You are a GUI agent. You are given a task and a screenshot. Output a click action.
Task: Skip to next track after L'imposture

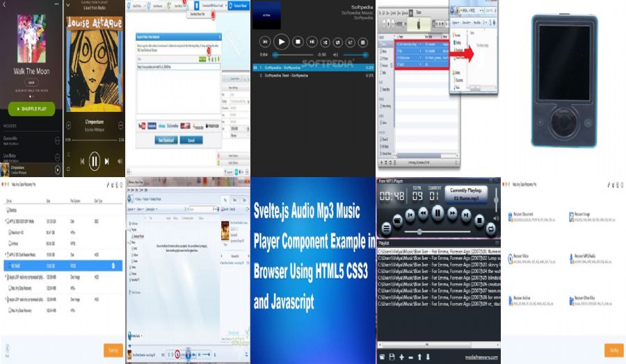pos(108,161)
